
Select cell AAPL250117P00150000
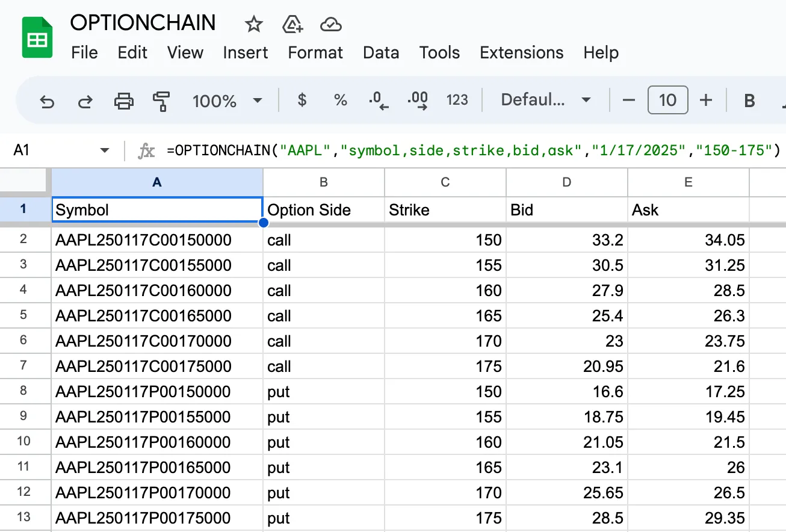157,392
